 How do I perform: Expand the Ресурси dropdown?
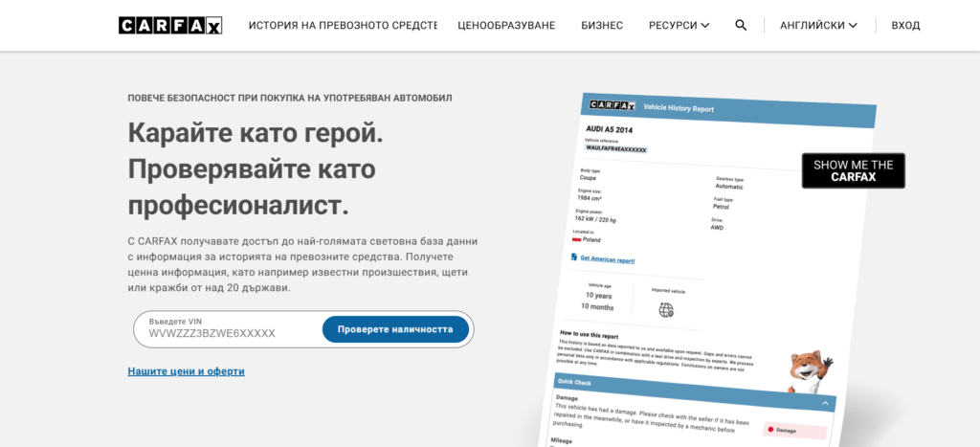(679, 26)
